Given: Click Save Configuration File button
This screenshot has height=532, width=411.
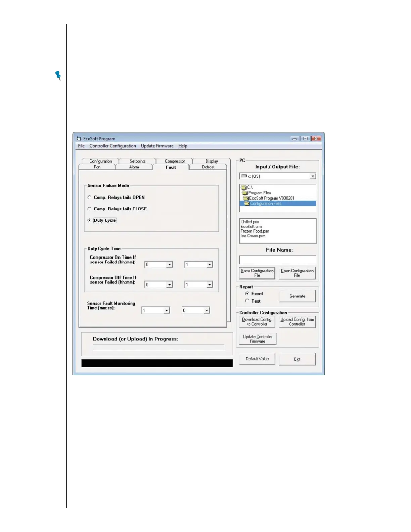Looking at the screenshot, I should pyautogui.click(x=257, y=273).
